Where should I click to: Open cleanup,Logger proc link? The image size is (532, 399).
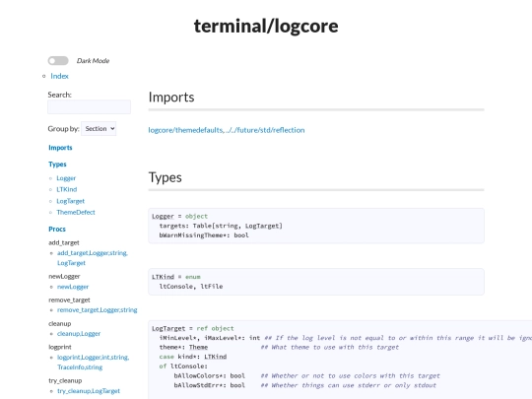pos(79,334)
